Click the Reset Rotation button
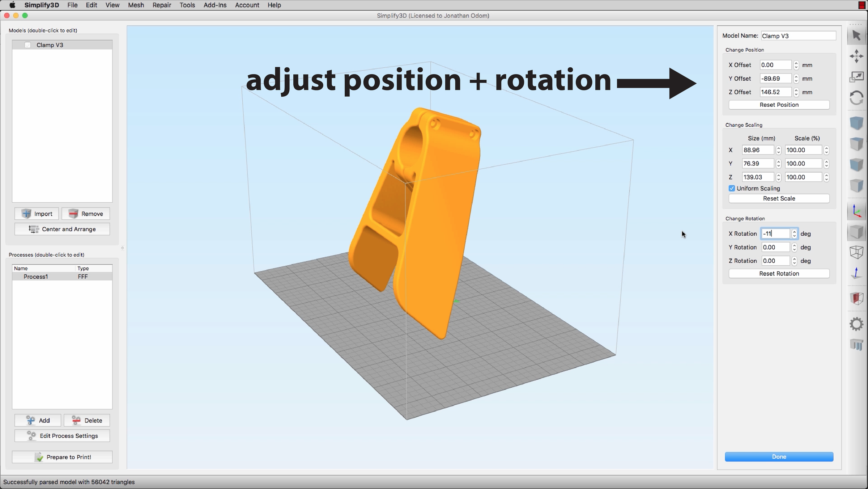Image resolution: width=868 pixels, height=489 pixels. tap(779, 274)
